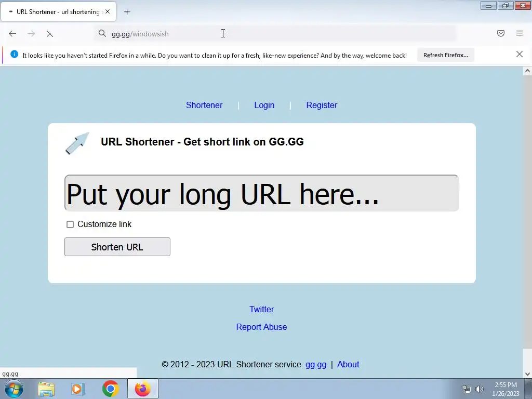Click the scrollbar up arrow
Screen dimensions: 532x399
coord(527,71)
